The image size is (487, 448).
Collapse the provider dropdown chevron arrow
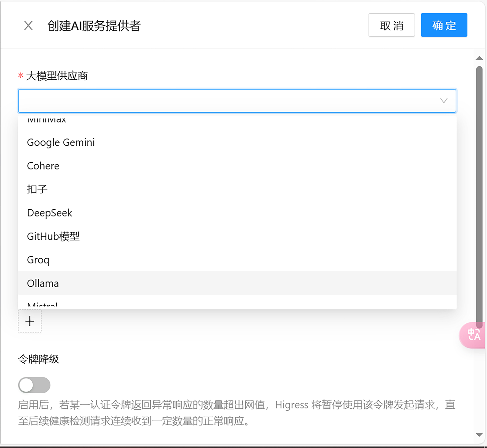point(444,101)
